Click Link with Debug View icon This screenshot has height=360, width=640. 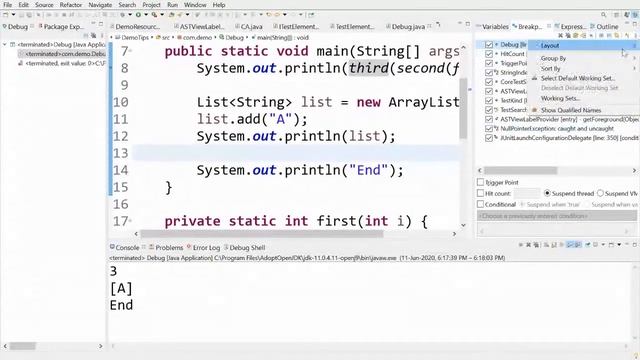617,36
